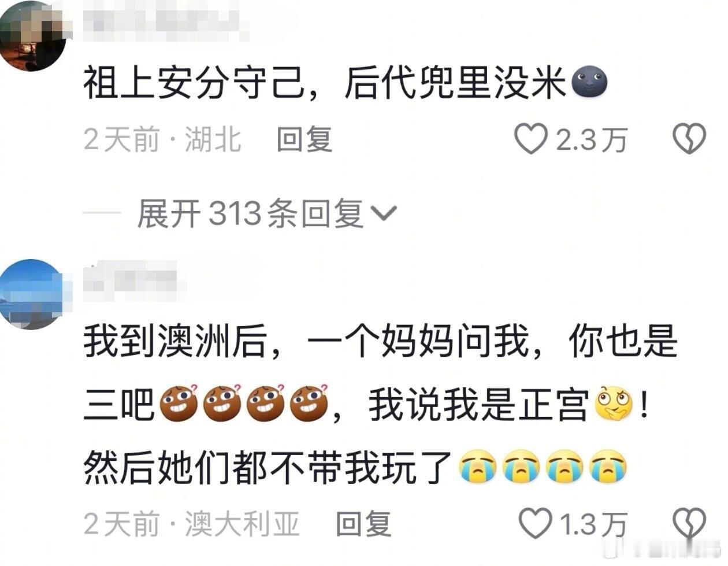
Task: Click the first crying emoji after 不带我玩了
Action: (478, 467)
